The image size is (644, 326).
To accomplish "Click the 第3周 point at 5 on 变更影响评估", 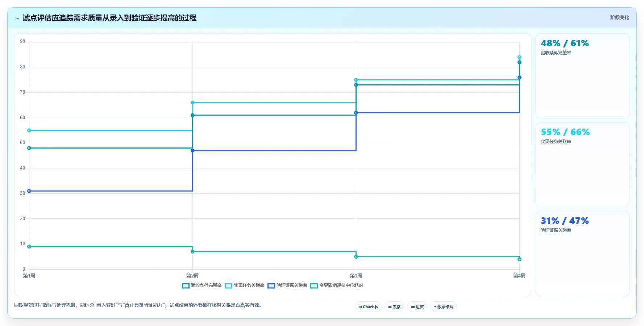I will click(356, 257).
